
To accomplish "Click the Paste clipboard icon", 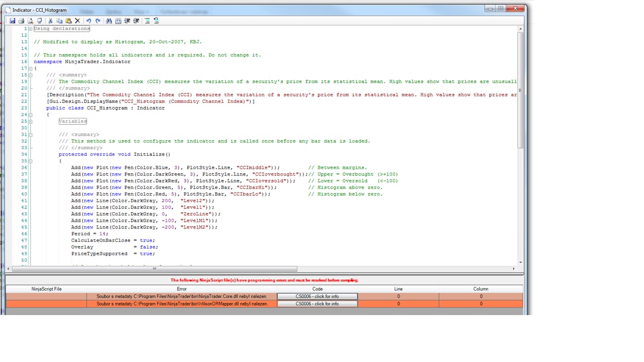I will coord(68,21).
